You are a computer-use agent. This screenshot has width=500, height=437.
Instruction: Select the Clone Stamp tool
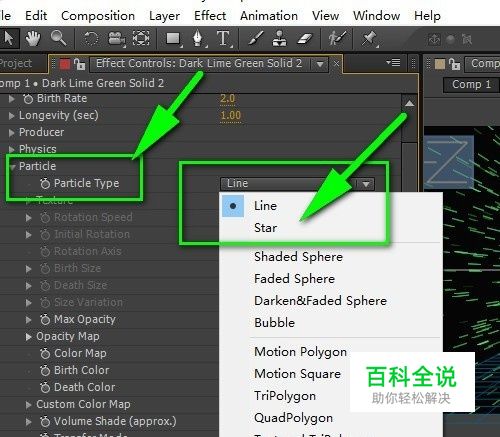pyautogui.click(x=279, y=39)
